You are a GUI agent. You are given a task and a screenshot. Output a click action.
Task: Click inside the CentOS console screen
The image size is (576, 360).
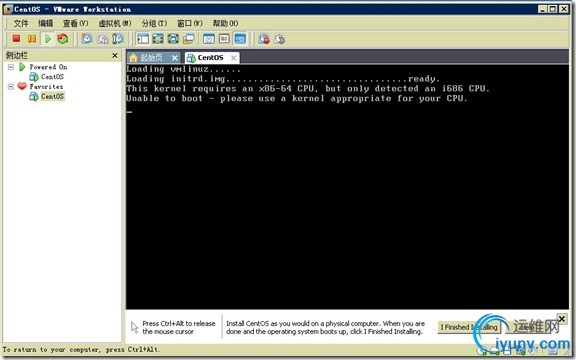347,187
